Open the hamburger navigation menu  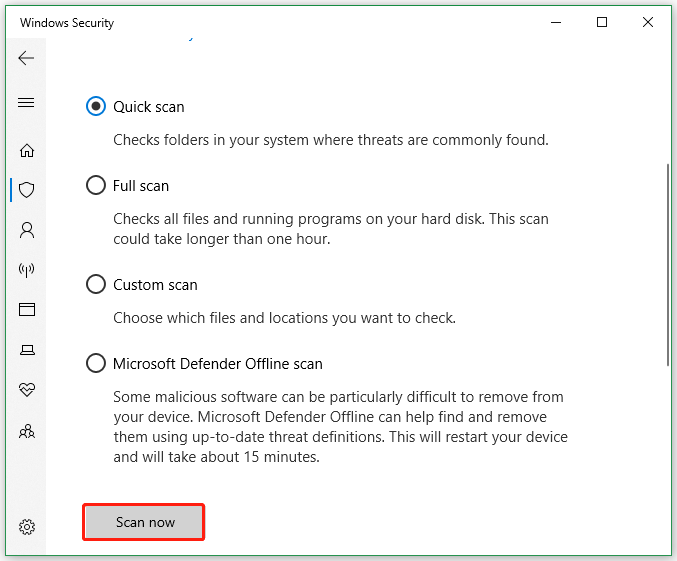point(26,102)
